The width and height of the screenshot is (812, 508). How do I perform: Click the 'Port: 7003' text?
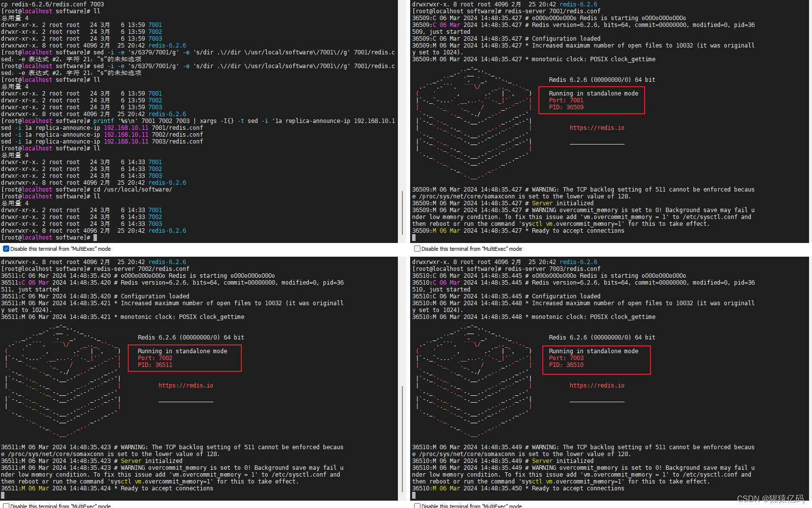pos(566,358)
